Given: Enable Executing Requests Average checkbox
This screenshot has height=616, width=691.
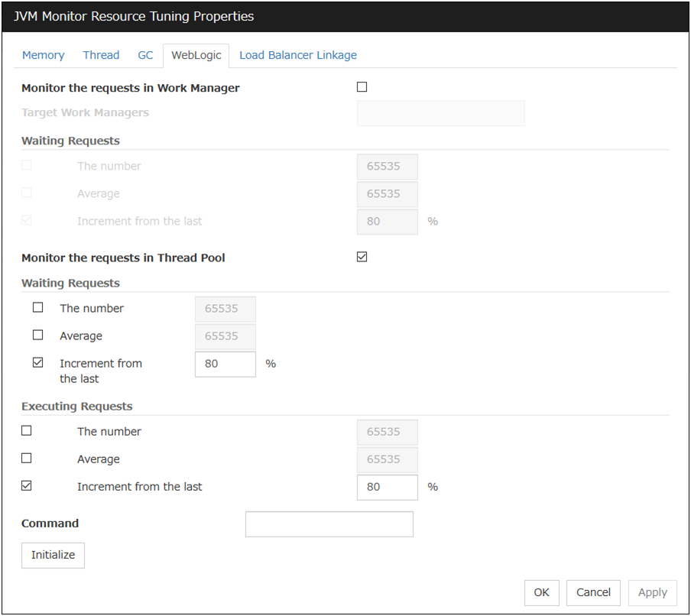Looking at the screenshot, I should pyautogui.click(x=27, y=459).
